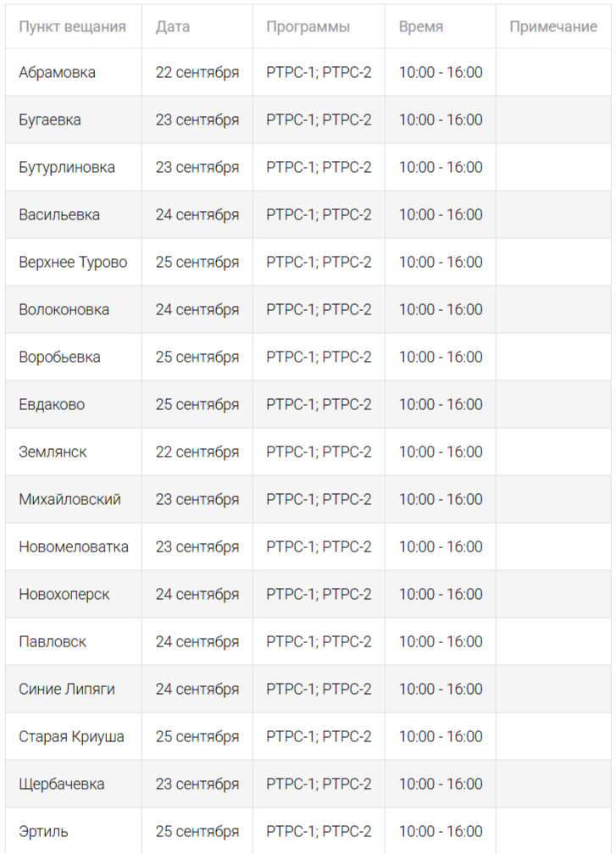The height and width of the screenshot is (854, 616).
Task: Click the "Примечание" column header
Action: [x=553, y=26]
